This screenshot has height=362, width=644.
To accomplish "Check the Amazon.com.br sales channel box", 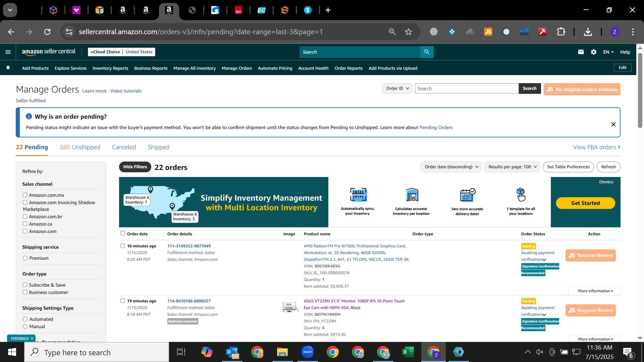I will (25, 216).
